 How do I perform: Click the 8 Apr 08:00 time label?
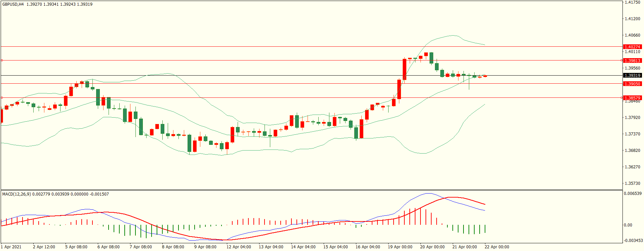(173, 247)
